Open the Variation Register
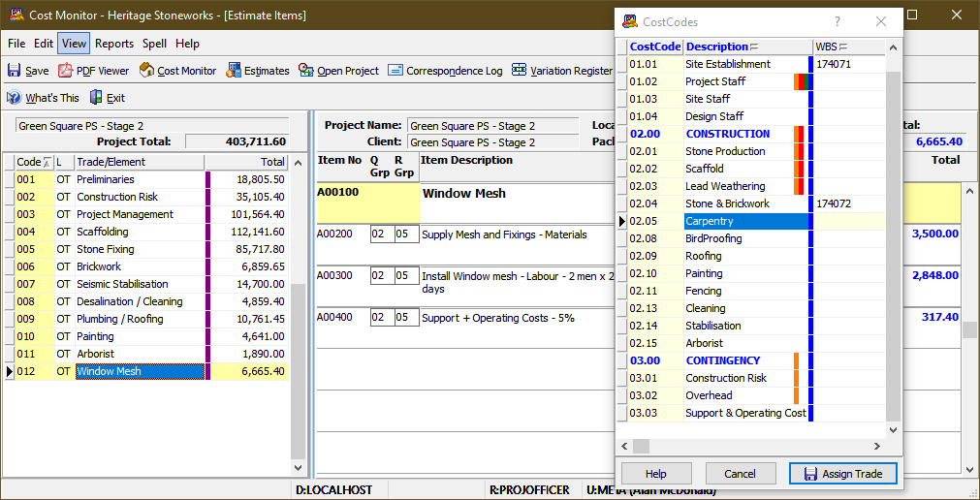Viewport: 980px width, 500px height. (x=561, y=71)
